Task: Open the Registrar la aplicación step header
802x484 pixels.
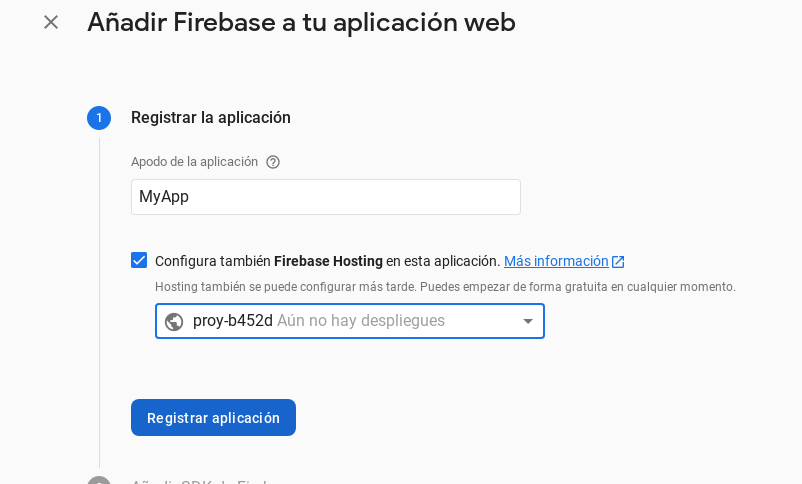Action: click(211, 118)
